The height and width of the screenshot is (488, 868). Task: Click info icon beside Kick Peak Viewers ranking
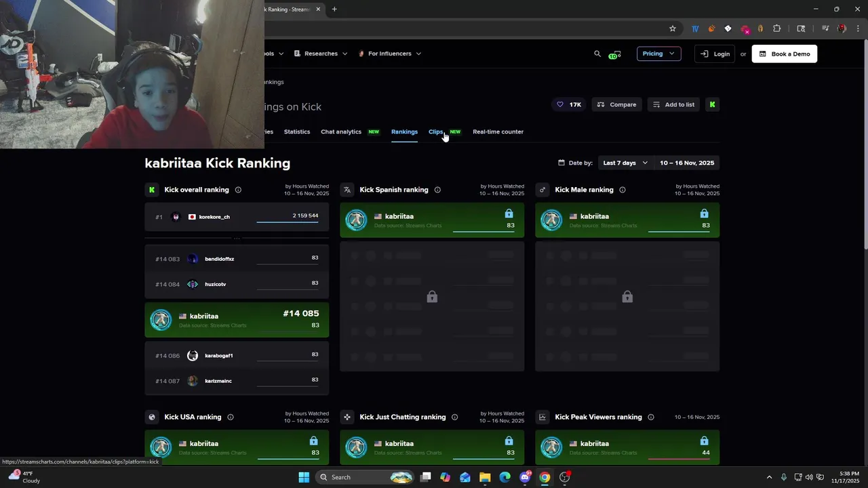point(651,417)
